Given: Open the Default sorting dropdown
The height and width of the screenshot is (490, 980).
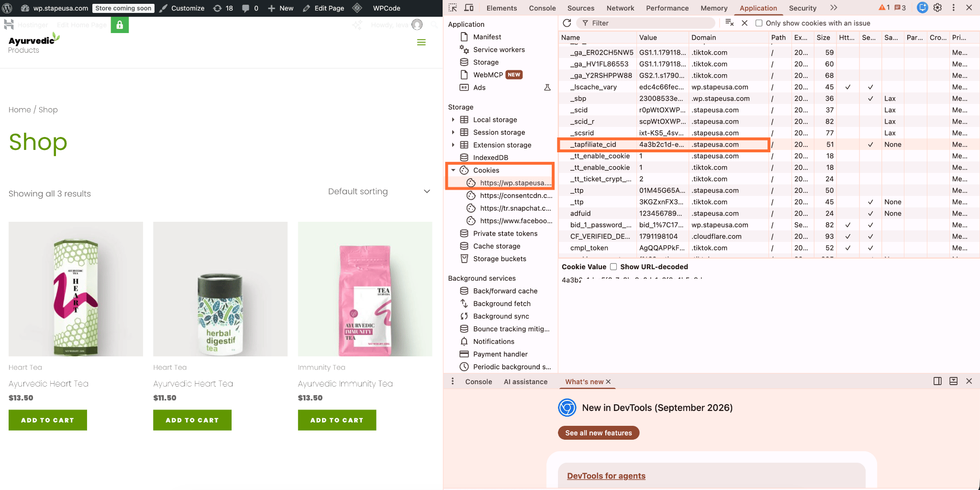Looking at the screenshot, I should point(379,192).
